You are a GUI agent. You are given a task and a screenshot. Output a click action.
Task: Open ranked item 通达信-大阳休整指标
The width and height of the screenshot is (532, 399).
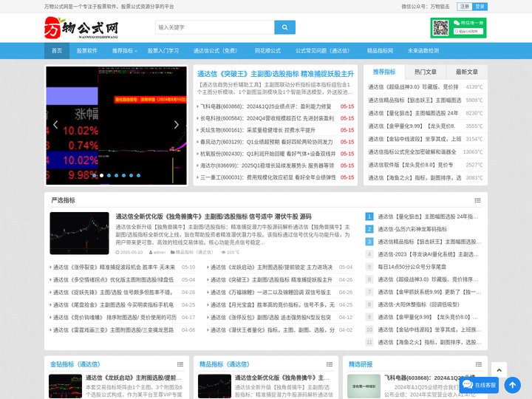(x=418, y=304)
